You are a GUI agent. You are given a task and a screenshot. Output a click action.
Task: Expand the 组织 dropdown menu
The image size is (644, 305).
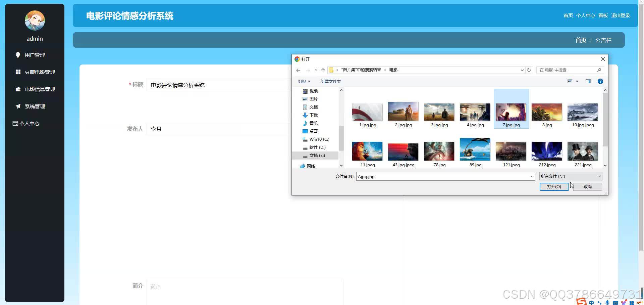click(304, 81)
